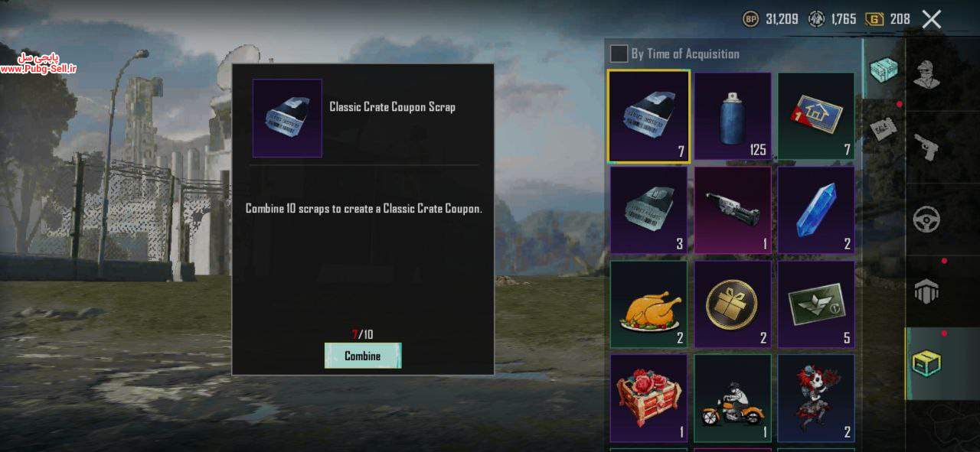Select the red-haired character item
Screen dimensions: 980x452
(x=816, y=398)
